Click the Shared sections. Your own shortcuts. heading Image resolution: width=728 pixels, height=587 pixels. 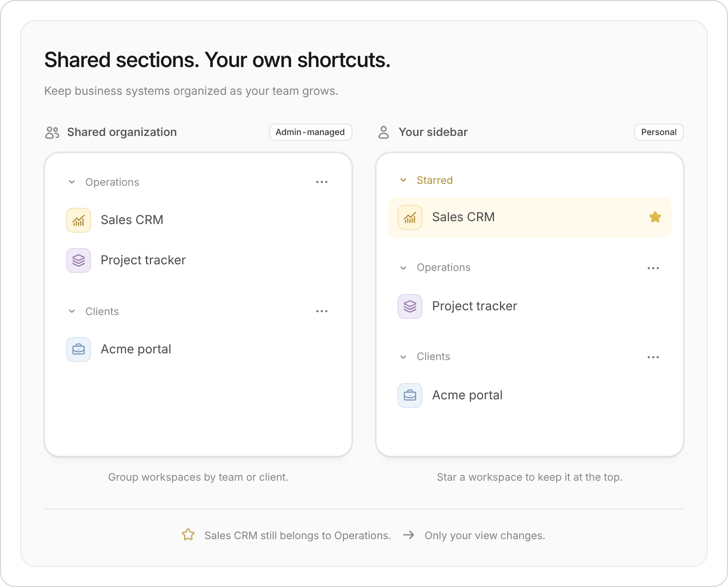(217, 60)
